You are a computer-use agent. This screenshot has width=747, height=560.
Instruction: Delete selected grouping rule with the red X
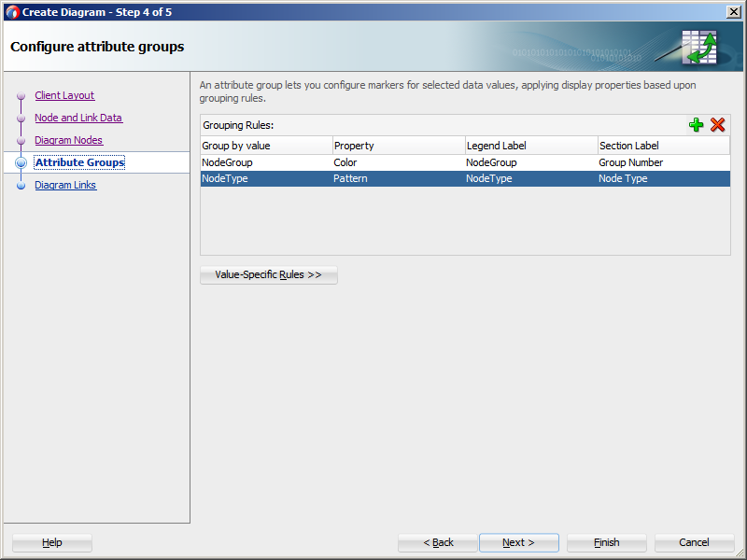[717, 125]
